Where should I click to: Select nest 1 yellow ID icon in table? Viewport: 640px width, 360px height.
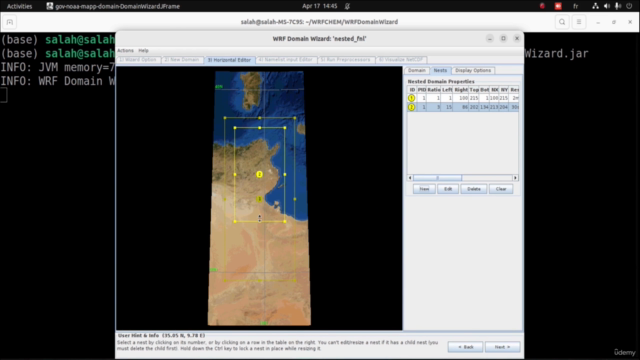point(411,98)
